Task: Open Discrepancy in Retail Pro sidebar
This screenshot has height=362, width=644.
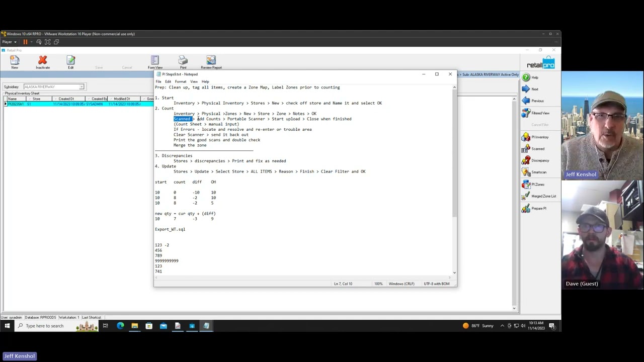Action: pos(536,160)
